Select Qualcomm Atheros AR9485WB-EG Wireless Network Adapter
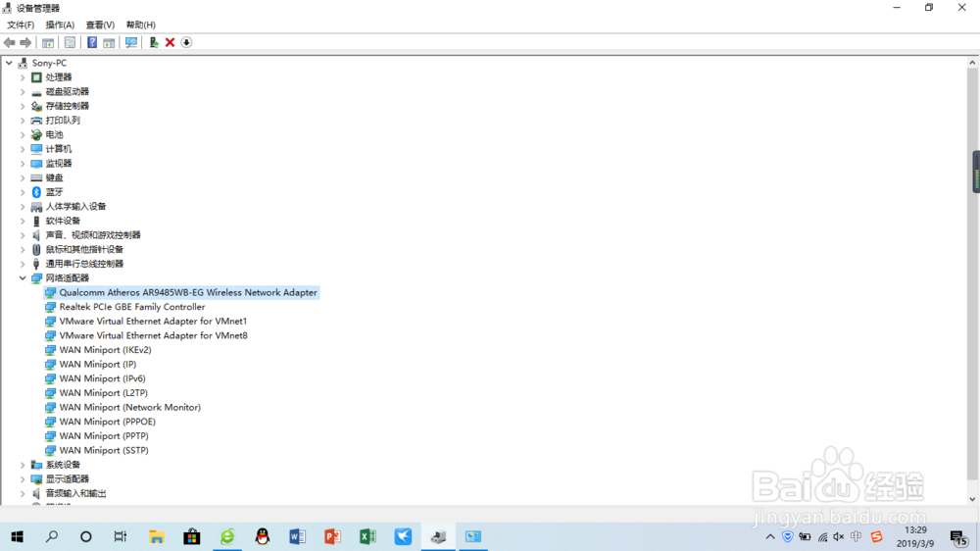Screen dimensions: 980x551 click(188, 293)
